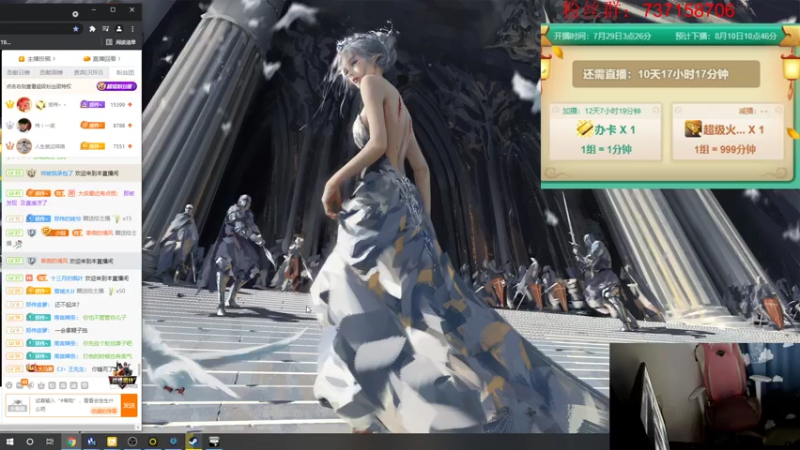800x450 pixels.
Task: Click the third-ranked fan's avatar
Action: 24,146
